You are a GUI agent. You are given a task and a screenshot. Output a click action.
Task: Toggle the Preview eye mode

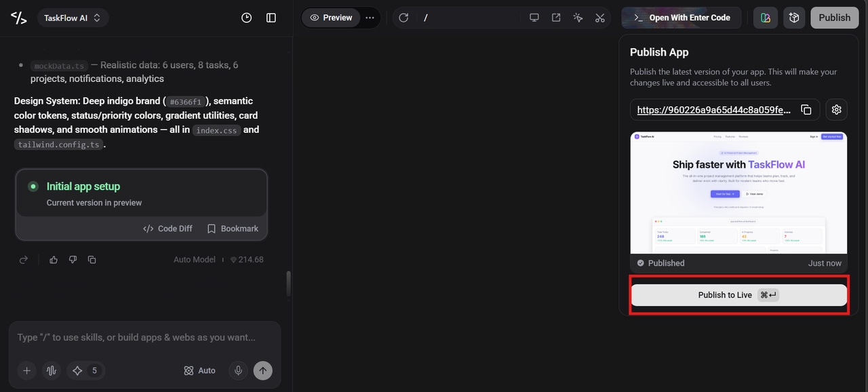pyautogui.click(x=331, y=18)
